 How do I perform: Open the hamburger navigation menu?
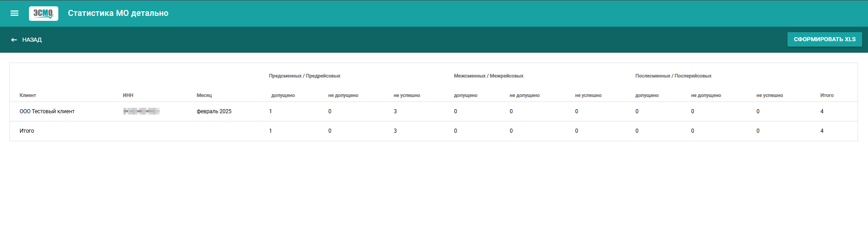pos(14,13)
